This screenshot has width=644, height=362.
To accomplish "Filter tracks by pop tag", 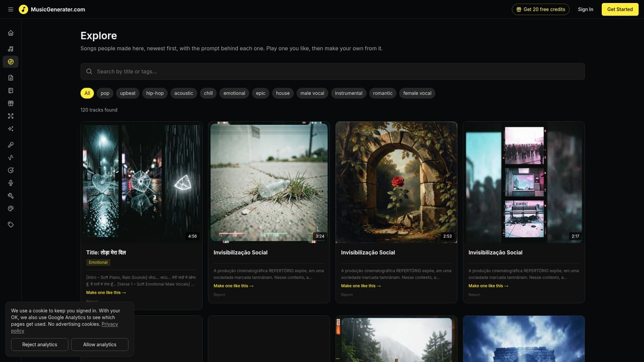I will (x=105, y=93).
